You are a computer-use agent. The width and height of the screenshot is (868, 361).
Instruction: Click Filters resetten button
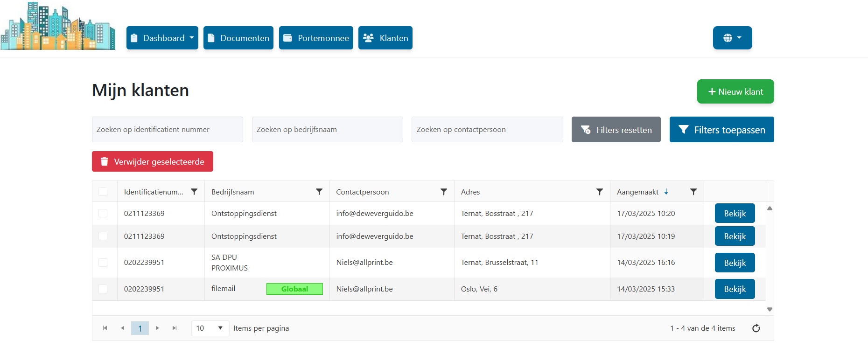point(616,130)
